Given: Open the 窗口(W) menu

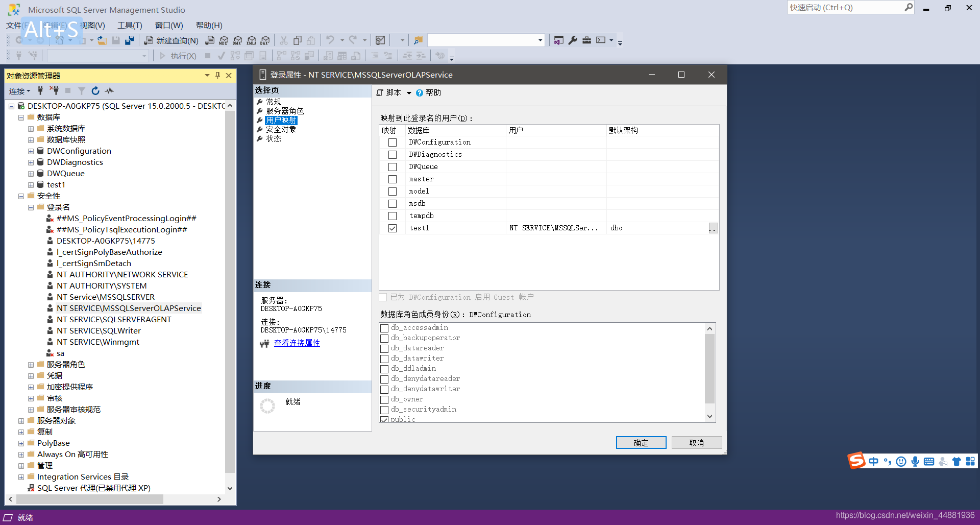Looking at the screenshot, I should tap(169, 26).
